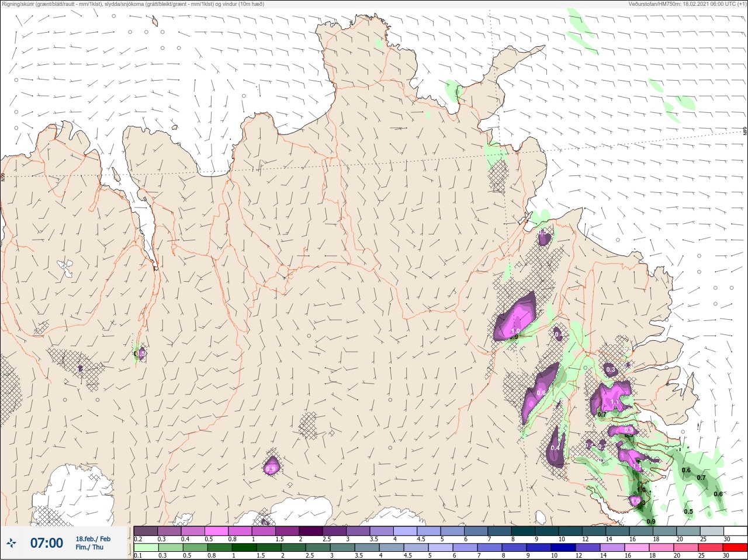Select the dark blue bottom-row swatch between 10 and 12

pos(565,548)
